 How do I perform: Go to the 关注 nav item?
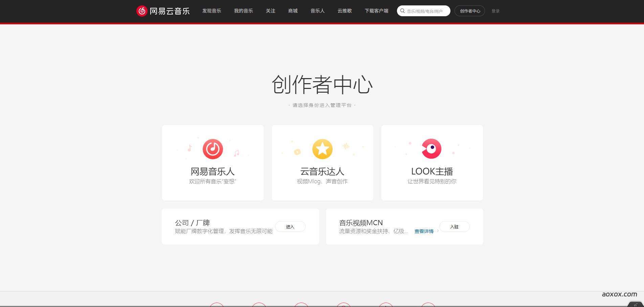pyautogui.click(x=271, y=11)
